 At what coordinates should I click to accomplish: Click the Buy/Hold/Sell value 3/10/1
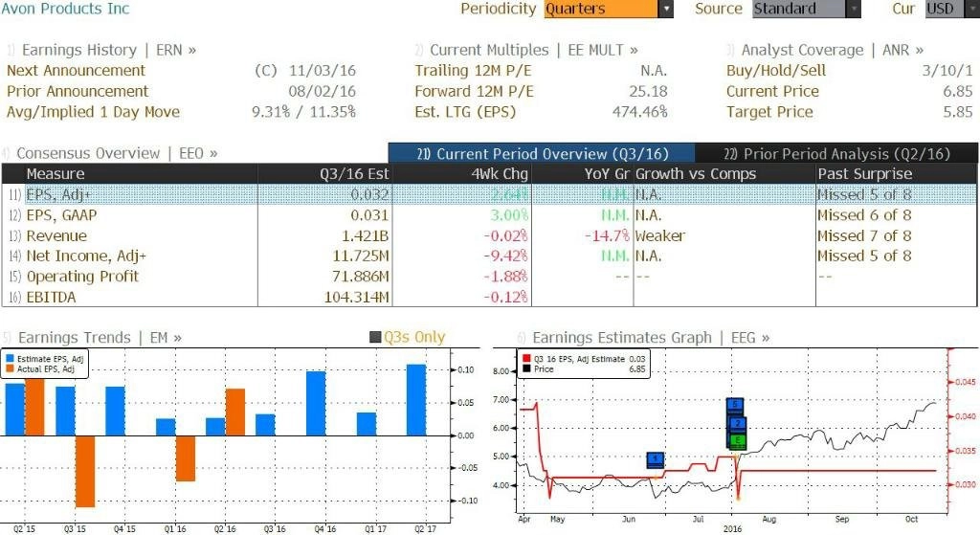[947, 71]
